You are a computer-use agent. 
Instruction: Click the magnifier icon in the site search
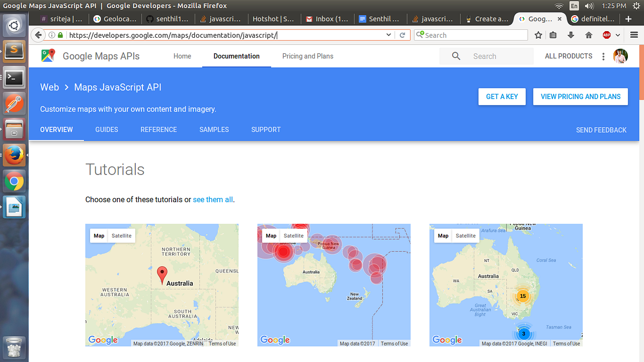[456, 56]
